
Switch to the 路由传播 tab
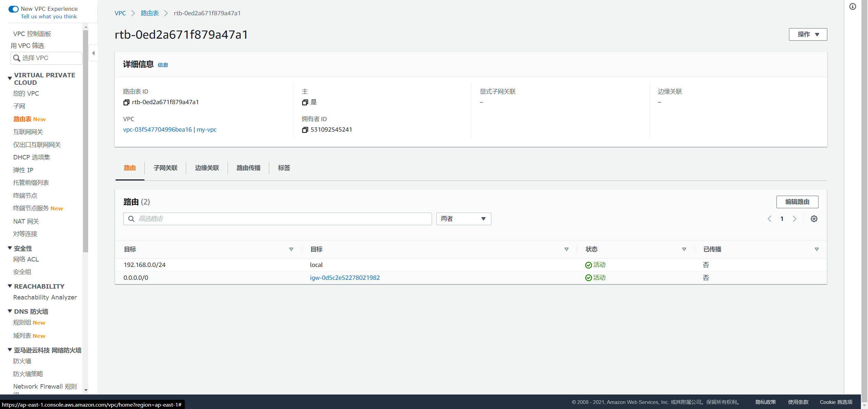coord(248,168)
